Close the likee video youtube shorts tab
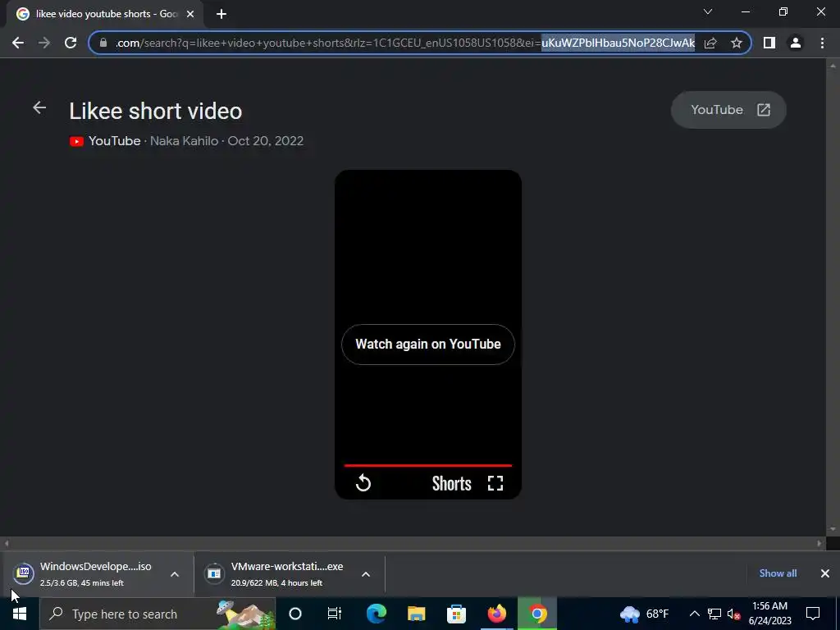 pos(190,15)
